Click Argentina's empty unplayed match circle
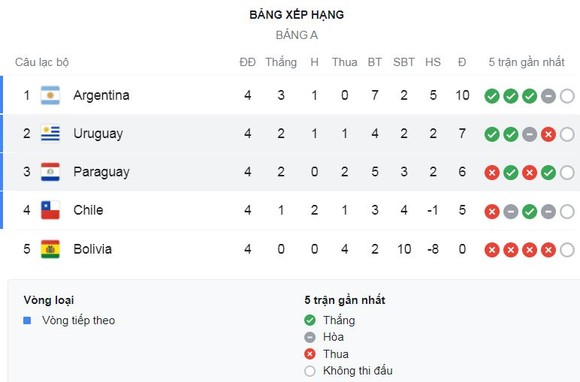Viewport: 580px width, 382px height. point(567,96)
